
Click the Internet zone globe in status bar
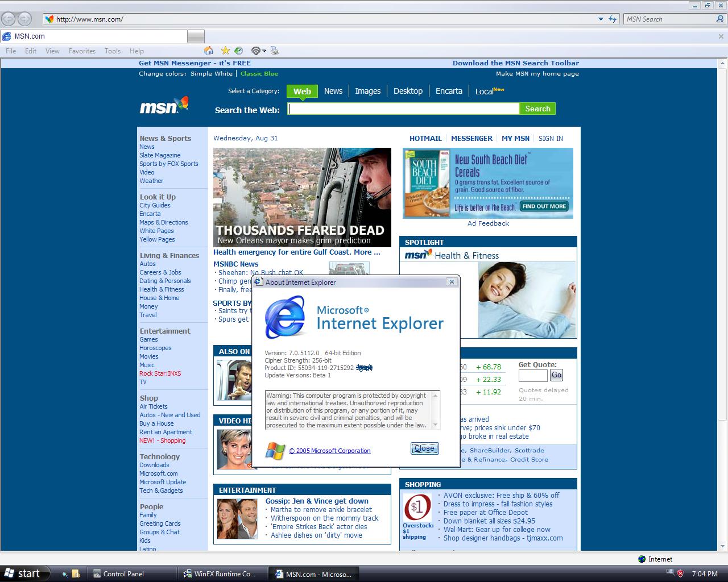click(642, 559)
